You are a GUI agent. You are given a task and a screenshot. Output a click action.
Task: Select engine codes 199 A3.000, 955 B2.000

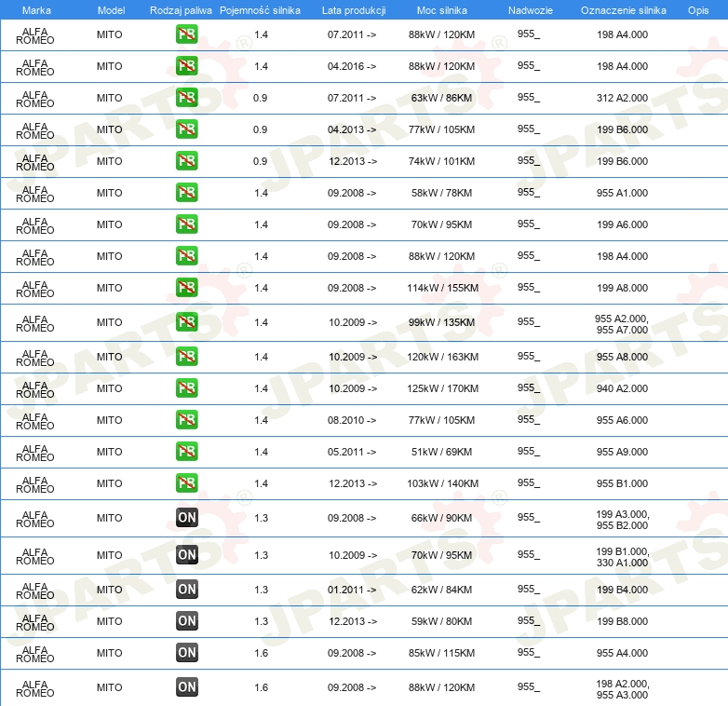pyautogui.click(x=622, y=520)
